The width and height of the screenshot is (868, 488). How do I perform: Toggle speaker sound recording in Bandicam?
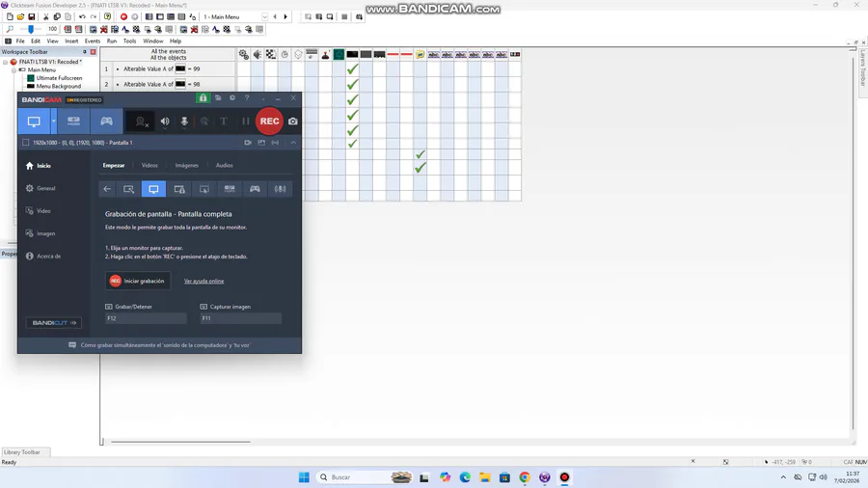click(165, 122)
